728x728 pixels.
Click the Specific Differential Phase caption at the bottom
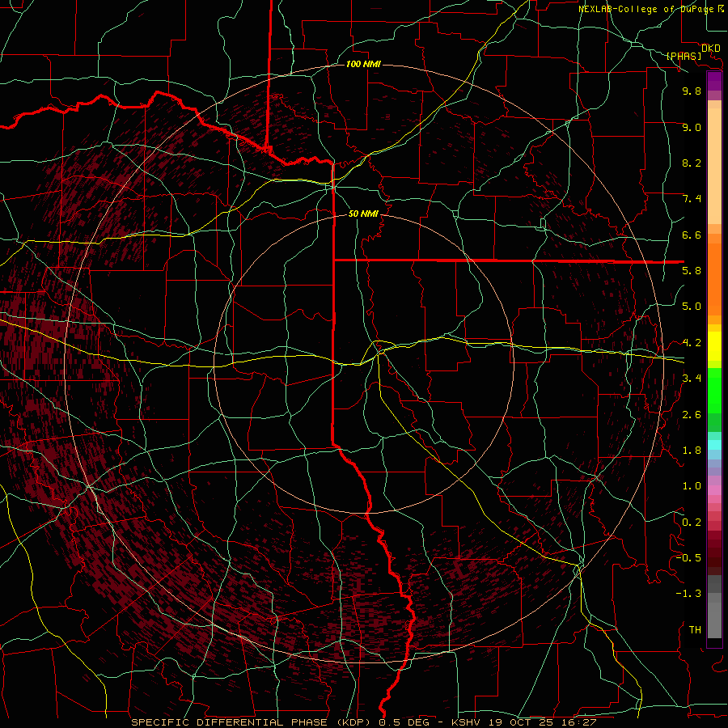coord(363,722)
